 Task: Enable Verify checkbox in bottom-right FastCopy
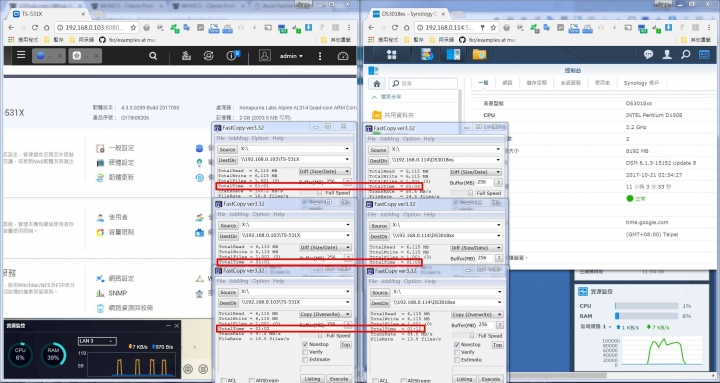tap(457, 352)
